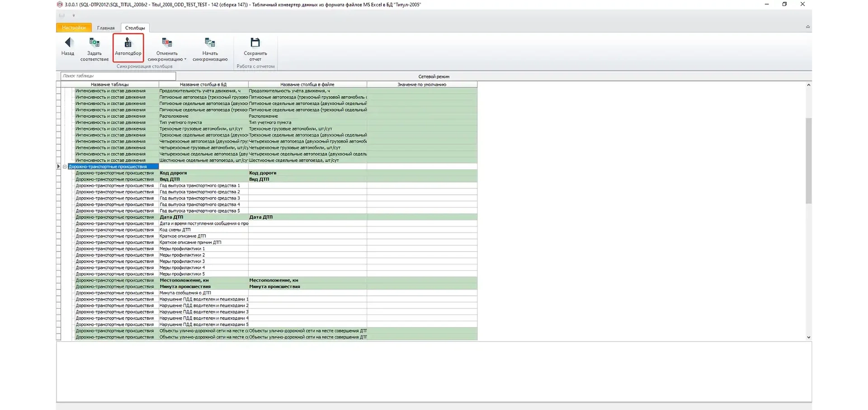Focus the Поиск таблицы search field
Image resolution: width=868 pixels, height=410 pixels.
click(x=118, y=76)
